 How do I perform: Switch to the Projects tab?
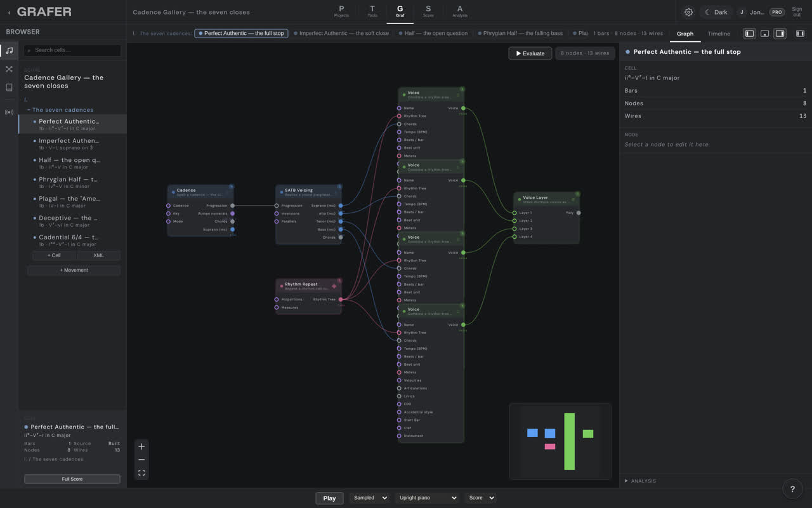coord(341,11)
